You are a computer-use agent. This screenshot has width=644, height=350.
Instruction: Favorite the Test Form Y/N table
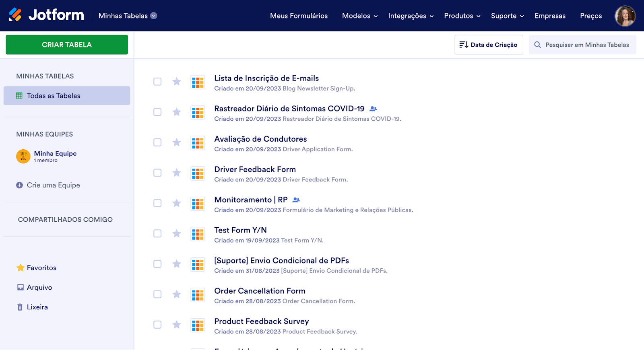[x=176, y=234]
